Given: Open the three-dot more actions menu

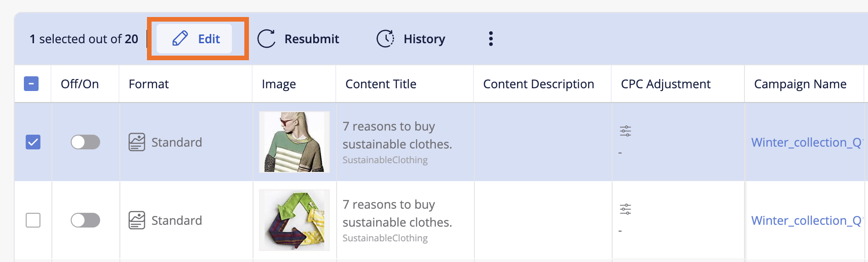Looking at the screenshot, I should coord(491,39).
